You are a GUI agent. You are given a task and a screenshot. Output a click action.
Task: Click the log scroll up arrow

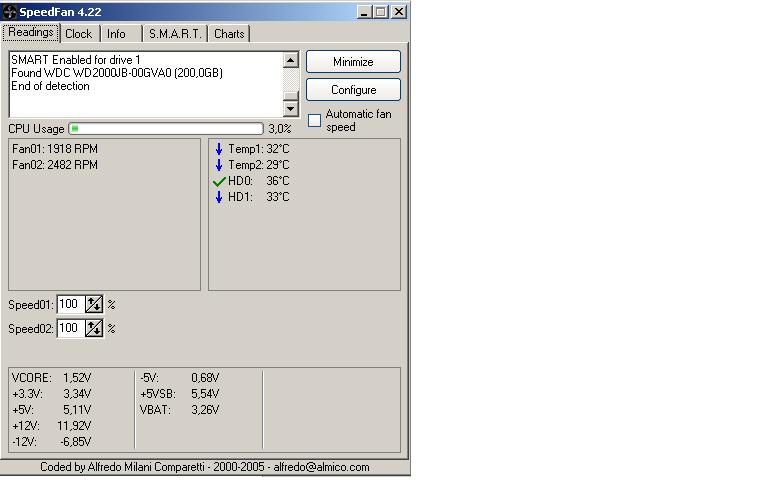[291, 60]
